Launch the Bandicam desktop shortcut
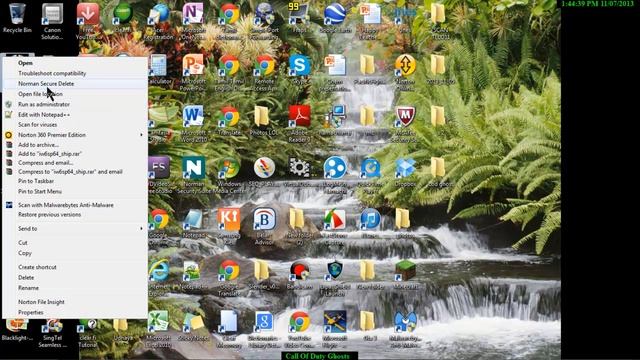The image size is (640, 360). 299,274
